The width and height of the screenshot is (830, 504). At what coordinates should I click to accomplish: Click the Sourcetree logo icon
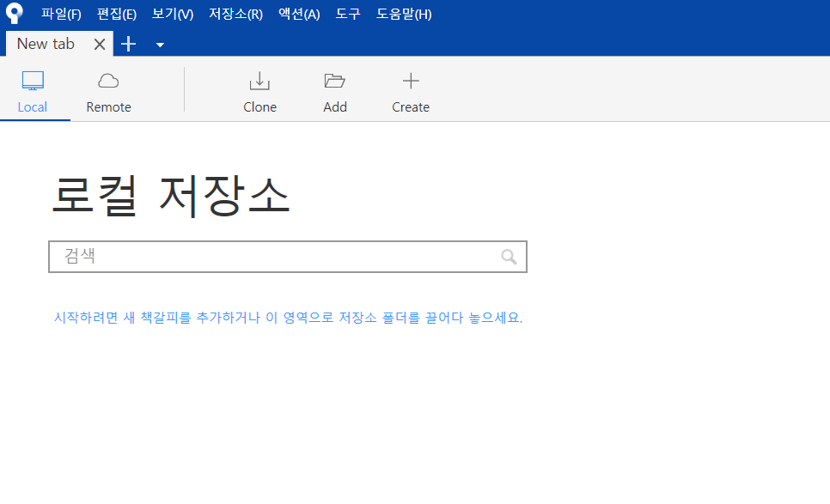tap(15, 13)
